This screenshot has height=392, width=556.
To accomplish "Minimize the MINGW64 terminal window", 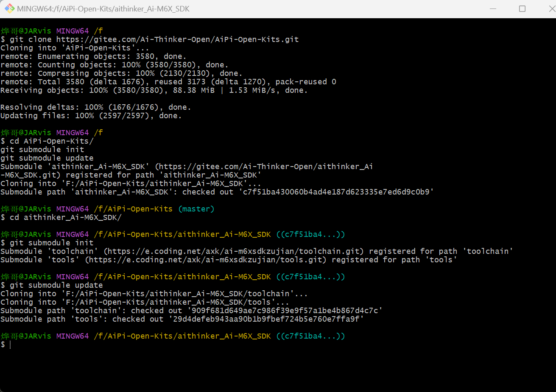I will point(493,8).
